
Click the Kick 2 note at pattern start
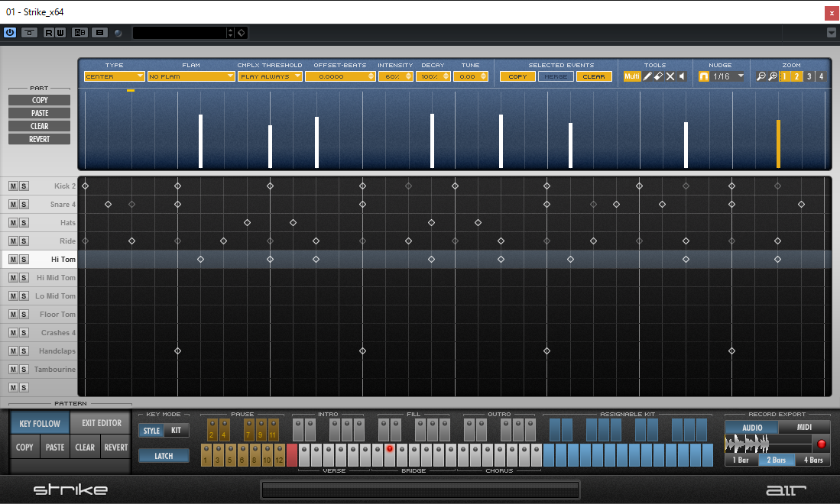85,186
